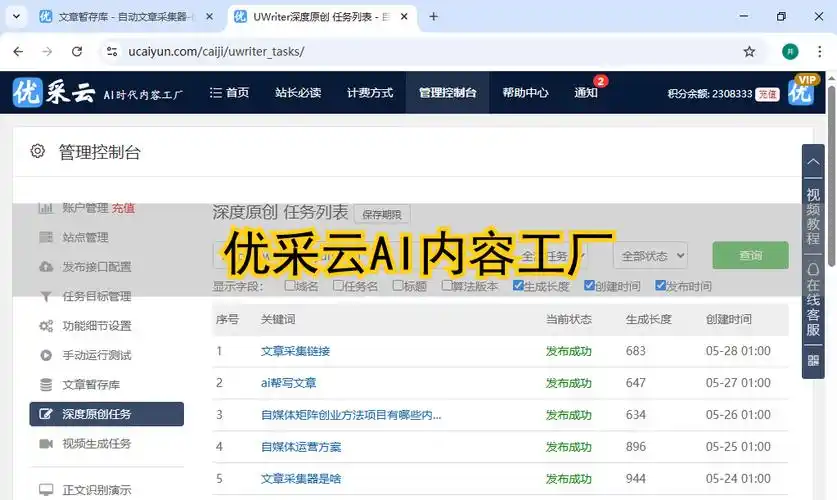Viewport: 837px width, 500px height.
Task: Click the 正文识别演示 monitor icon
Action: tap(46, 489)
